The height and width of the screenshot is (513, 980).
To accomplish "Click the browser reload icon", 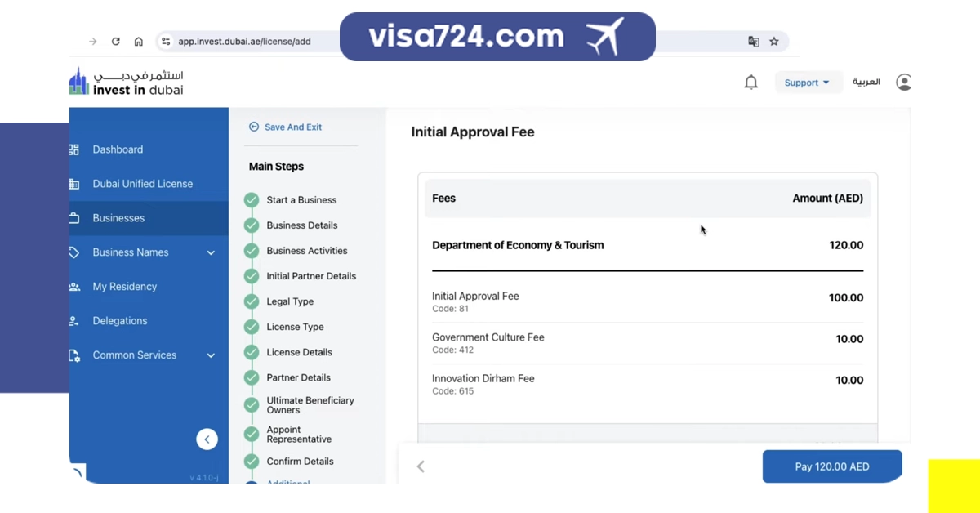I will pos(116,42).
